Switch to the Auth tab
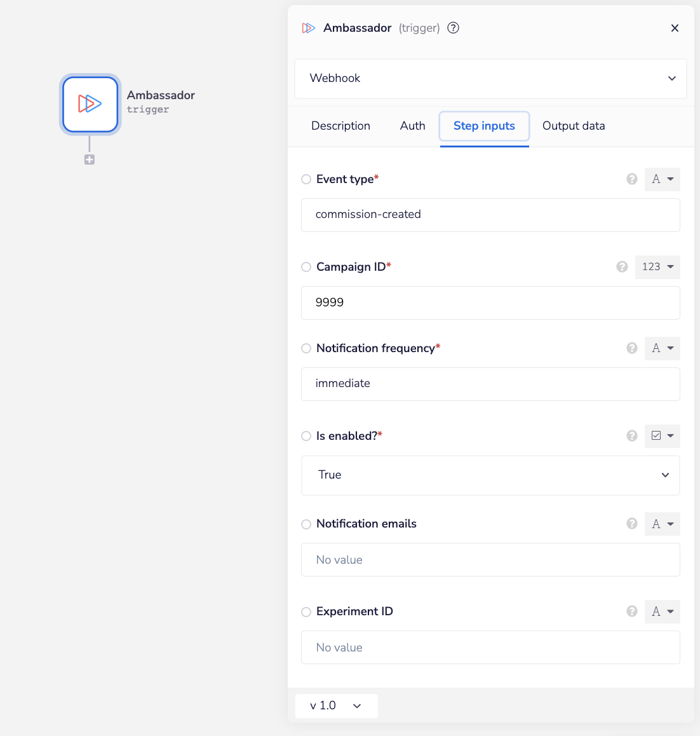700x736 pixels. [412, 126]
